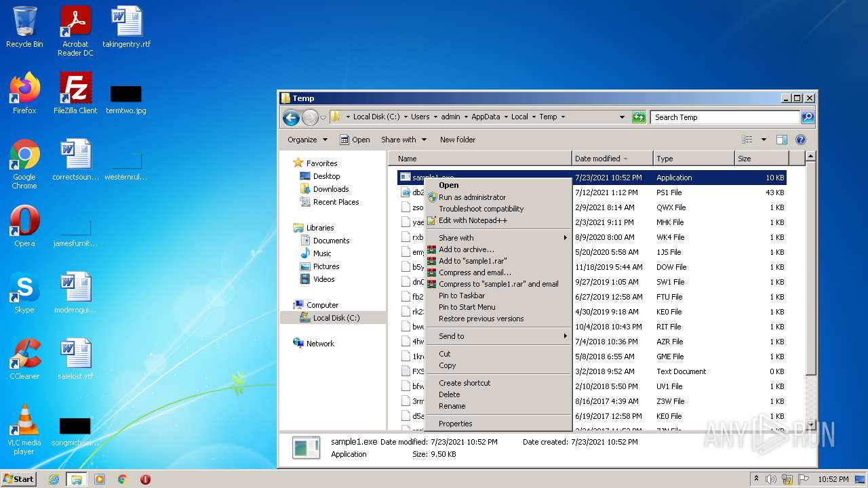The width and height of the screenshot is (868, 488).
Task: Click New folder toolbar button
Action: point(458,140)
